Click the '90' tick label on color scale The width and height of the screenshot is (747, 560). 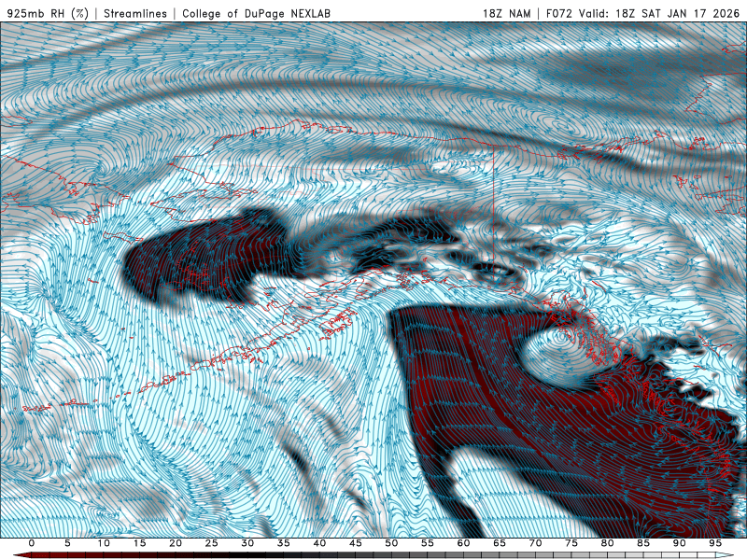[679, 543]
